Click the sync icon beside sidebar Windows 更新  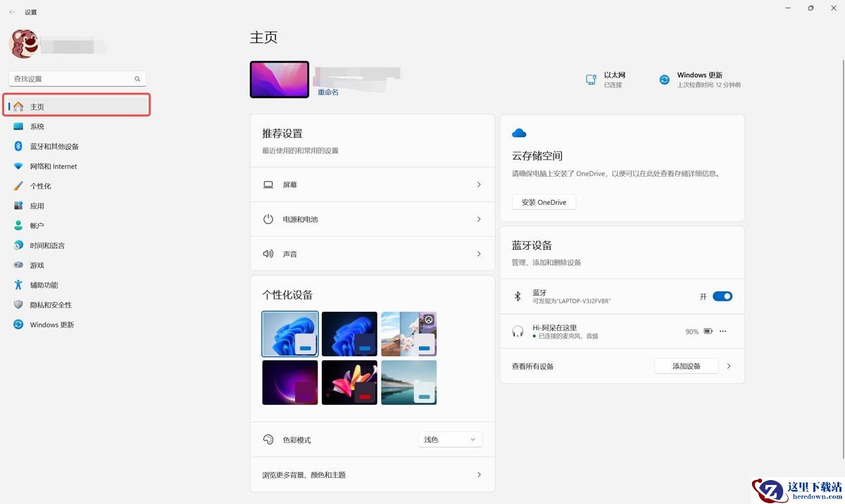click(x=18, y=325)
